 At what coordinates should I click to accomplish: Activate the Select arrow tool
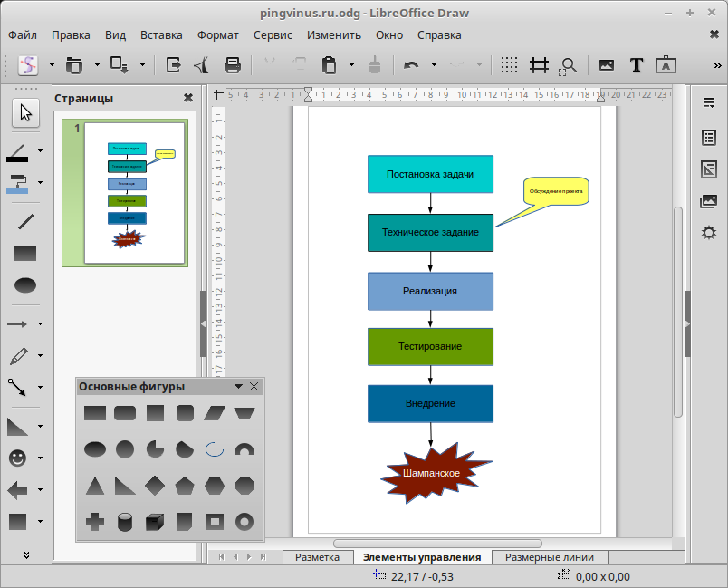[25, 112]
